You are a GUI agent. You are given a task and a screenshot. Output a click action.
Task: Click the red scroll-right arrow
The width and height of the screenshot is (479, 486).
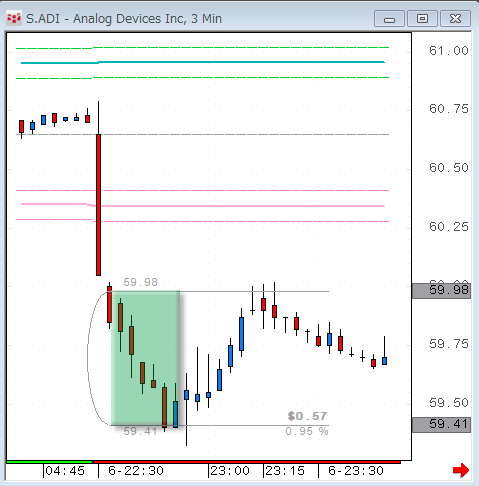click(x=461, y=470)
